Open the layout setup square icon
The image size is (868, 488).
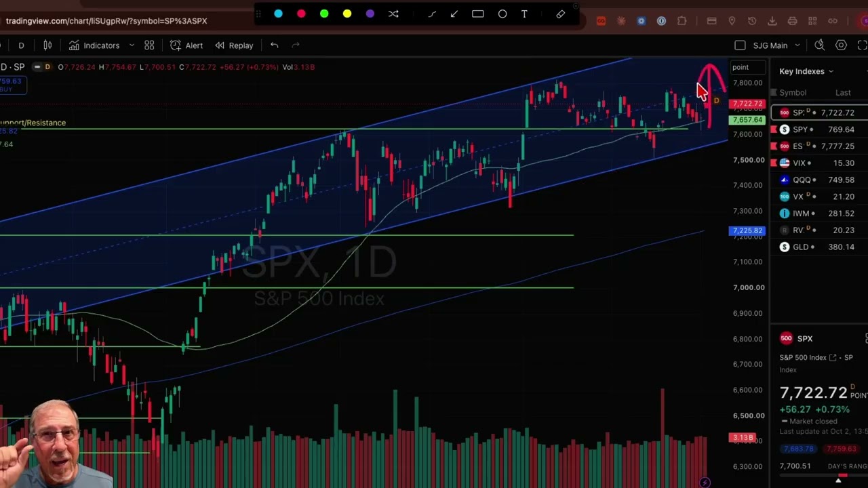[740, 45]
